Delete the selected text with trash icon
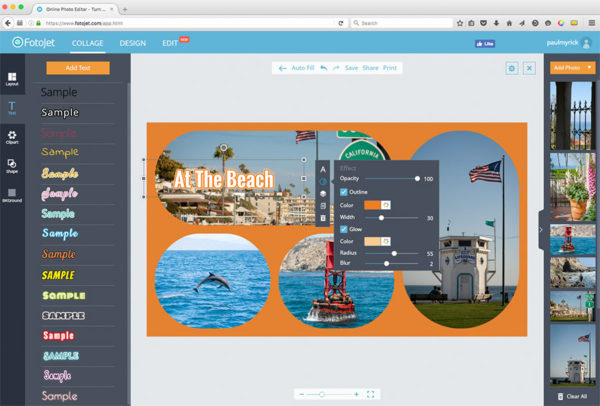 (323, 218)
